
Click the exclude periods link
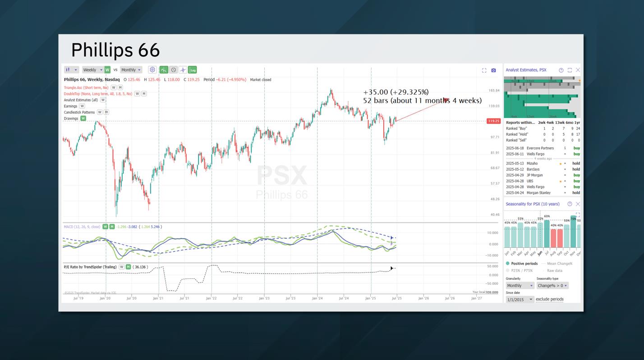tap(550, 299)
